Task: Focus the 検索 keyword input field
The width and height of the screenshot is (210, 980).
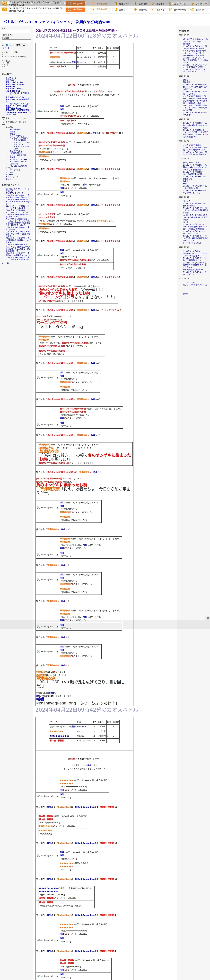Action: point(16,32)
